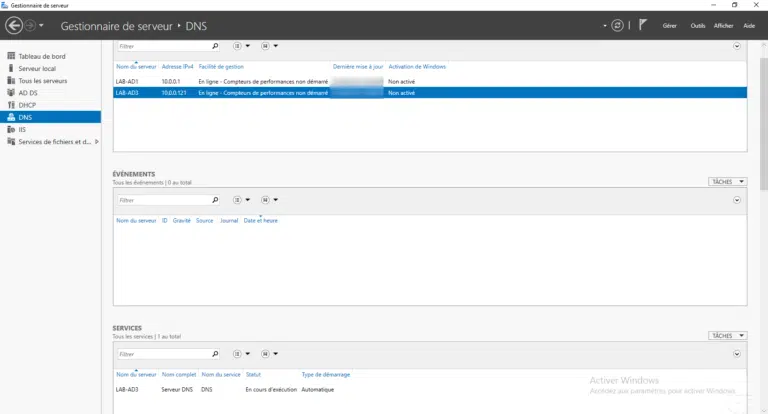
Task: Expand Services de fichiers submenu arrow
Action: pos(96,142)
